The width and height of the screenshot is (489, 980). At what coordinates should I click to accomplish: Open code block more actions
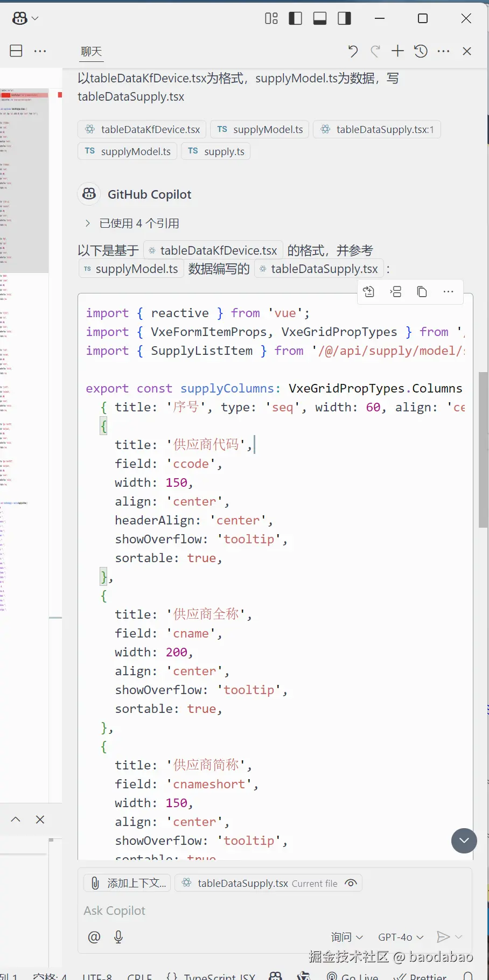tap(449, 292)
